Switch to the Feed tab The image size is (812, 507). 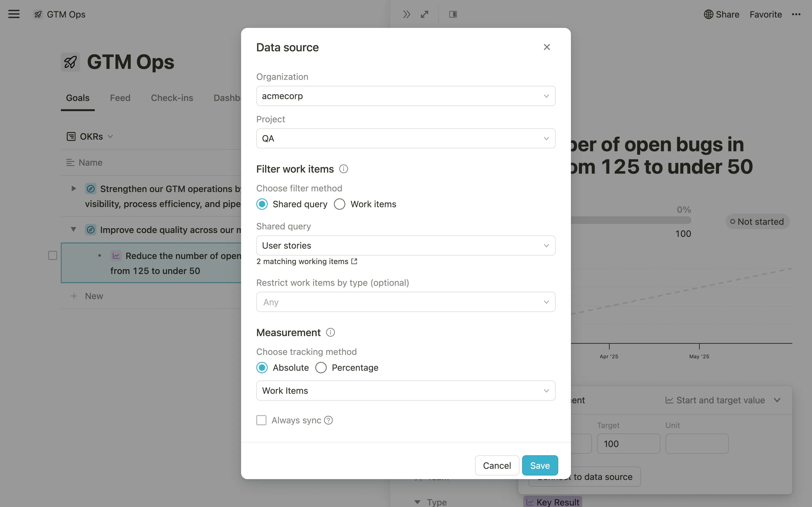[x=120, y=98]
